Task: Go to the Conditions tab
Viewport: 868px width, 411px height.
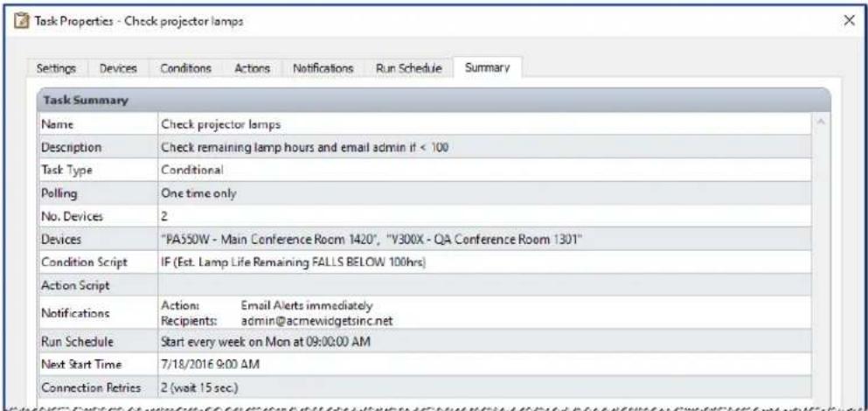Action: pyautogui.click(x=183, y=68)
